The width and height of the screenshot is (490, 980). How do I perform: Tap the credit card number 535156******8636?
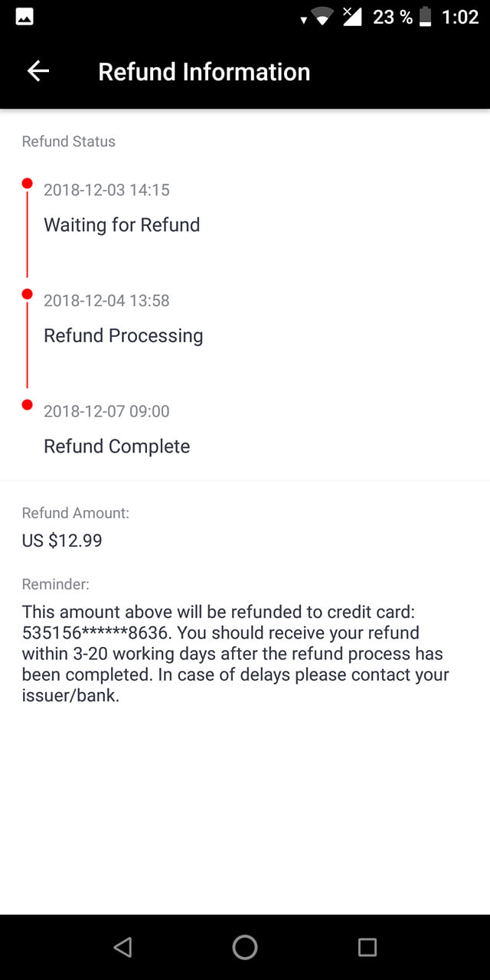tap(95, 633)
